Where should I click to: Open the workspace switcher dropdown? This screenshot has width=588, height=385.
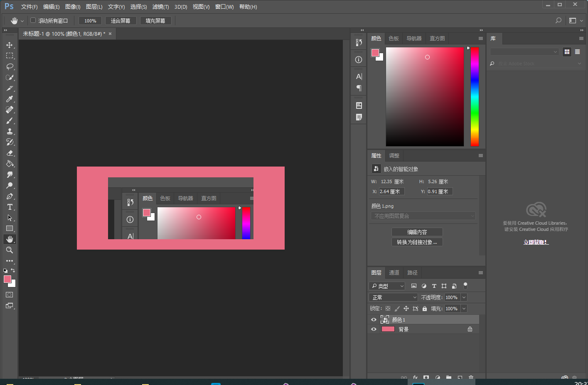pos(576,20)
